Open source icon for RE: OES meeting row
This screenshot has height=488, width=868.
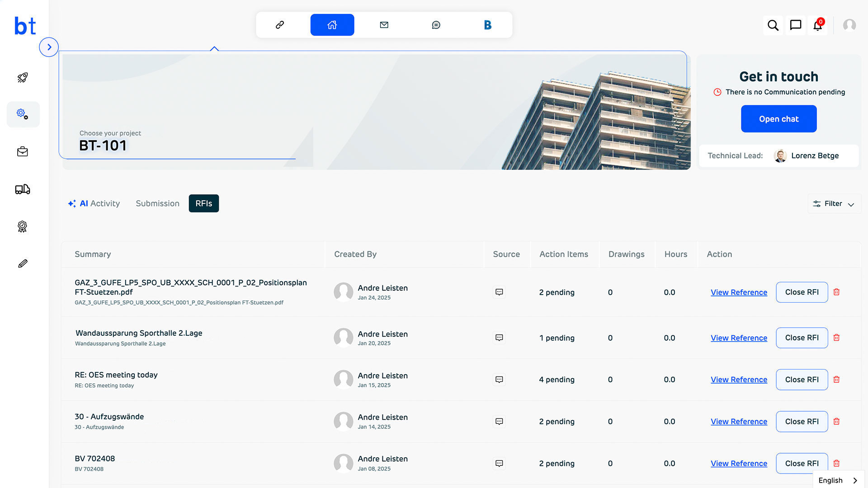coord(499,380)
